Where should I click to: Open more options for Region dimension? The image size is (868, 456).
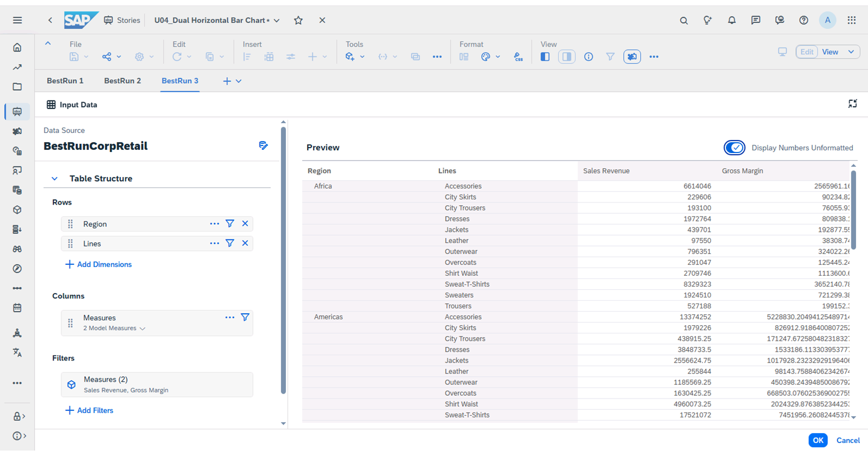pos(215,224)
